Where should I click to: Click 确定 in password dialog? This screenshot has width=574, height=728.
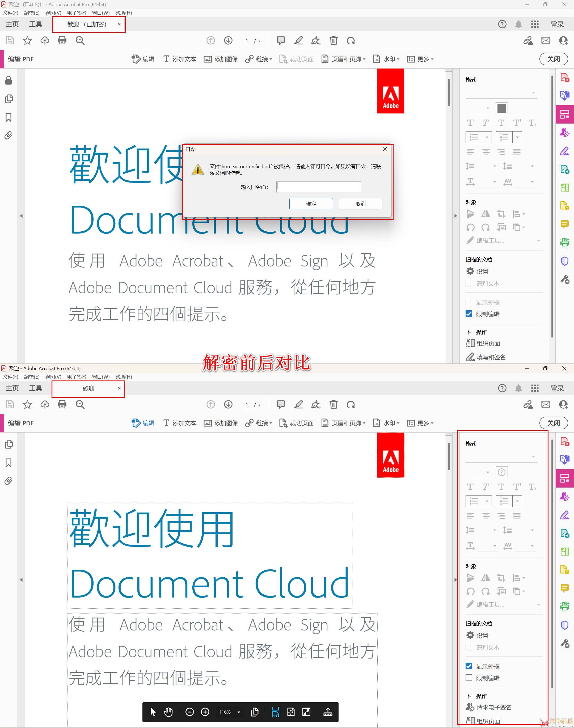[x=311, y=204]
